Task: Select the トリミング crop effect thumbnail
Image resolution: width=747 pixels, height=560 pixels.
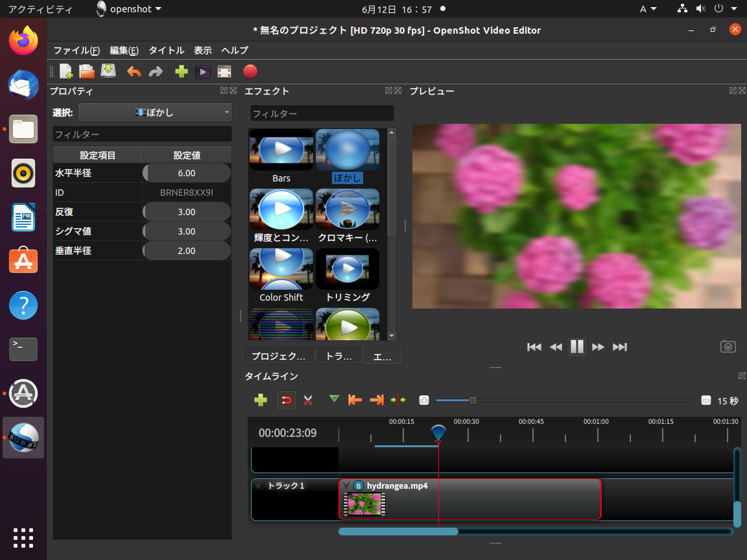Action: (348, 269)
